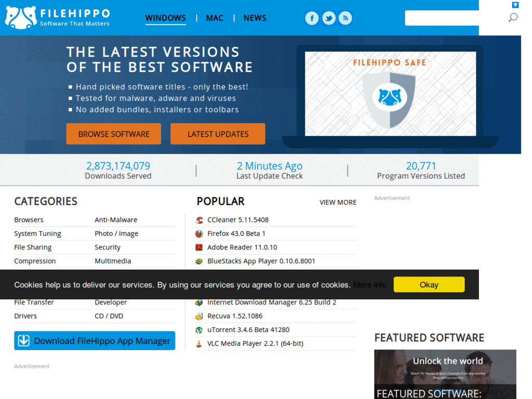Viewport: 532px width, 399px height.
Task: Click the 2,873,174,079 downloads served figure
Action: (x=118, y=166)
